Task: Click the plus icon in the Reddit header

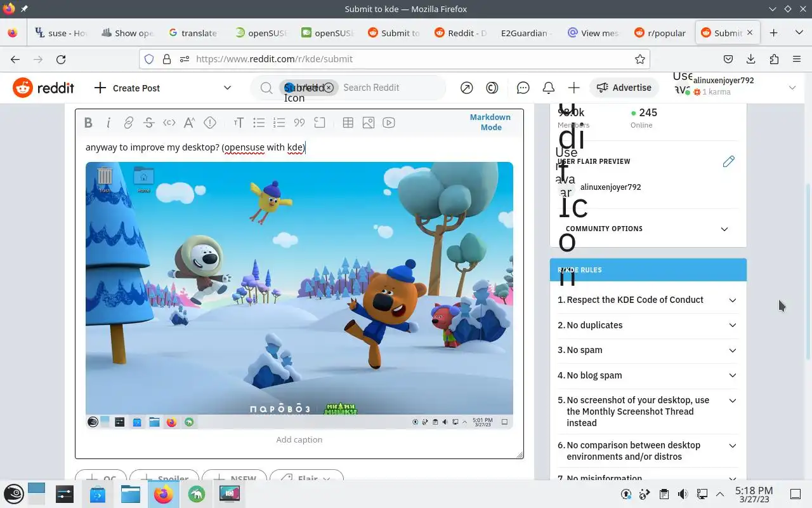Action: pos(574,88)
